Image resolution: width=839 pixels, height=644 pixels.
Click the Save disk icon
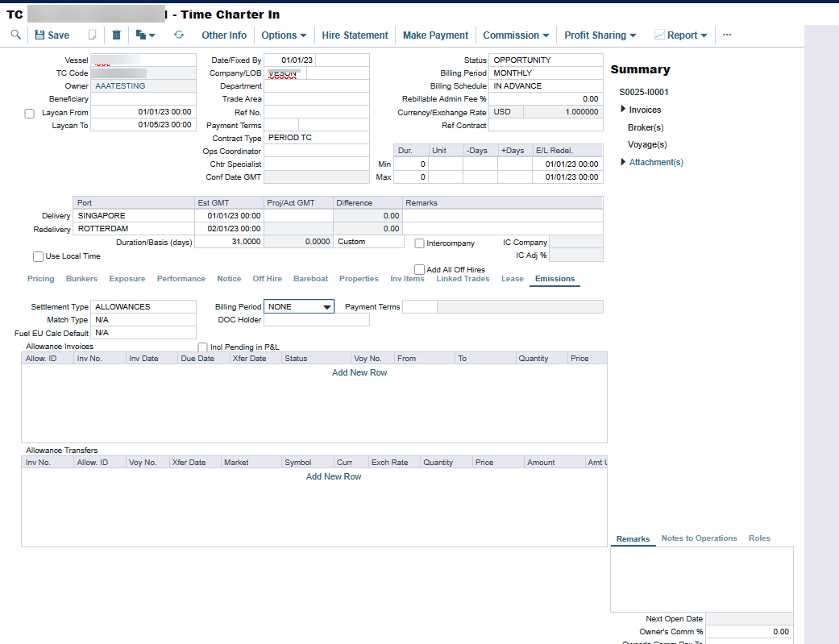[x=39, y=35]
